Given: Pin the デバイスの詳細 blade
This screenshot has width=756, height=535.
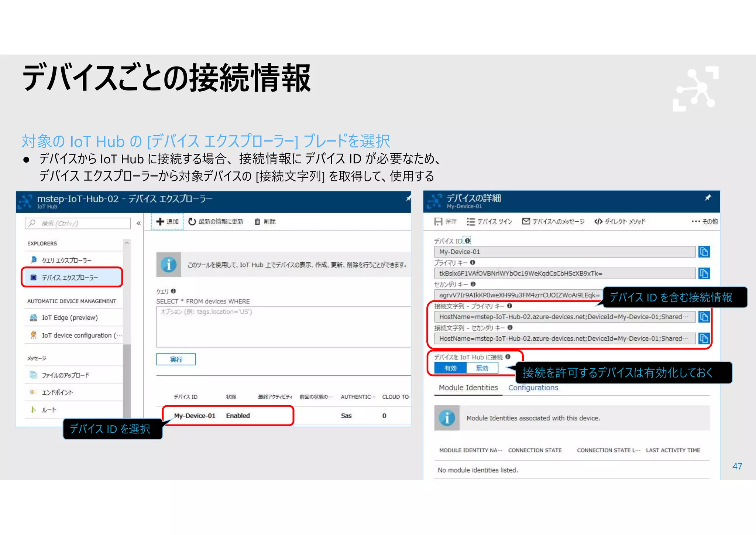Looking at the screenshot, I should click(708, 198).
